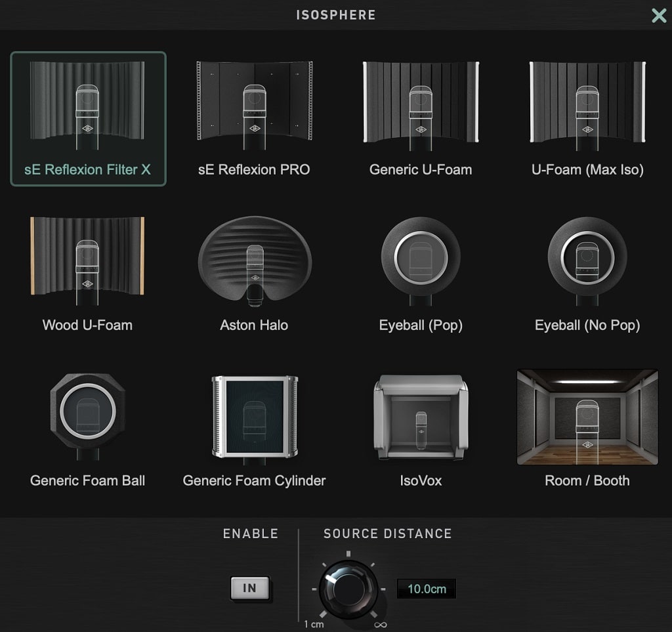Image resolution: width=672 pixels, height=632 pixels.
Task: Select the Generic Foam Cylinder image
Action: click(255, 420)
